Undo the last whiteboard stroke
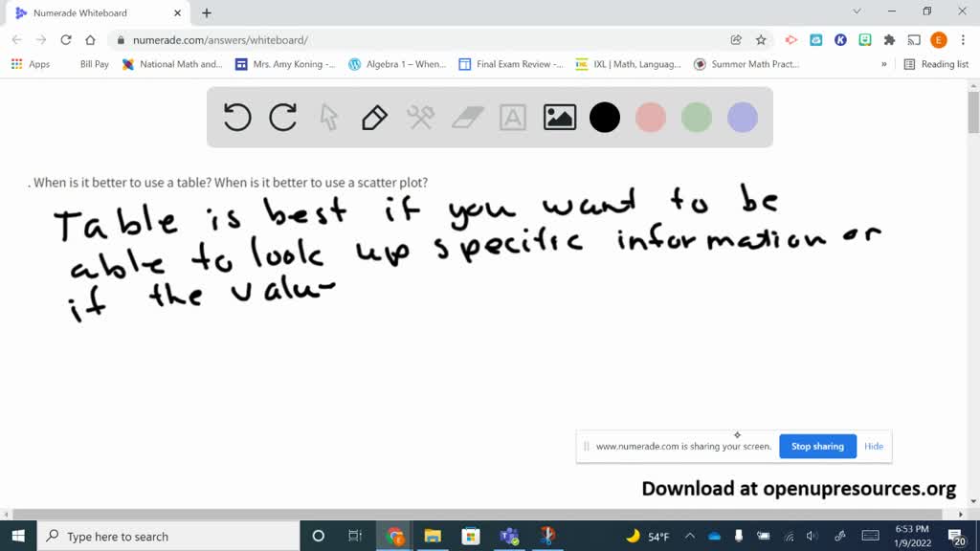The width and height of the screenshot is (980, 551). pyautogui.click(x=236, y=118)
